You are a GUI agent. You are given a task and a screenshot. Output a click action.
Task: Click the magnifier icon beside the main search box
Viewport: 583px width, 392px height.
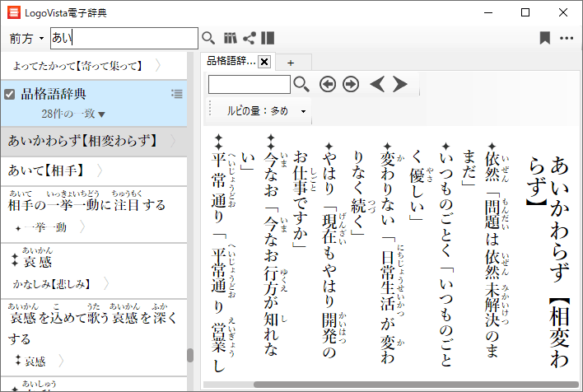tap(208, 38)
